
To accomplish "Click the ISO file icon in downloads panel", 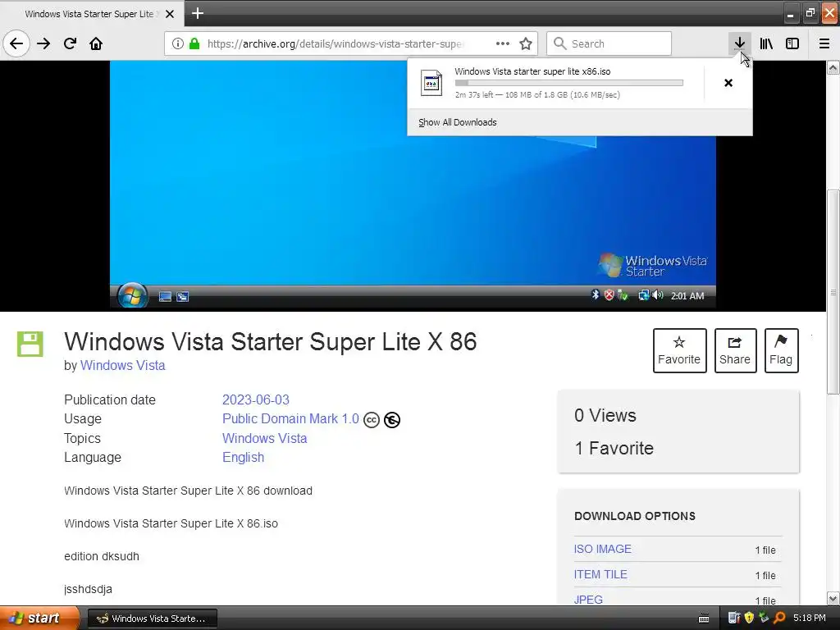I will [x=431, y=83].
